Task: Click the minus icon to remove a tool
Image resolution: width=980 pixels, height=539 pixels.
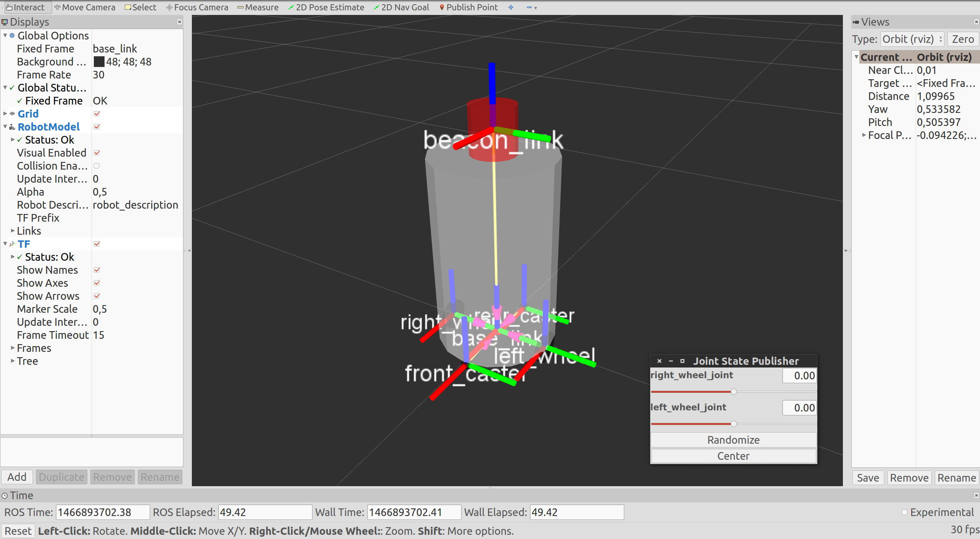Action: click(x=528, y=7)
